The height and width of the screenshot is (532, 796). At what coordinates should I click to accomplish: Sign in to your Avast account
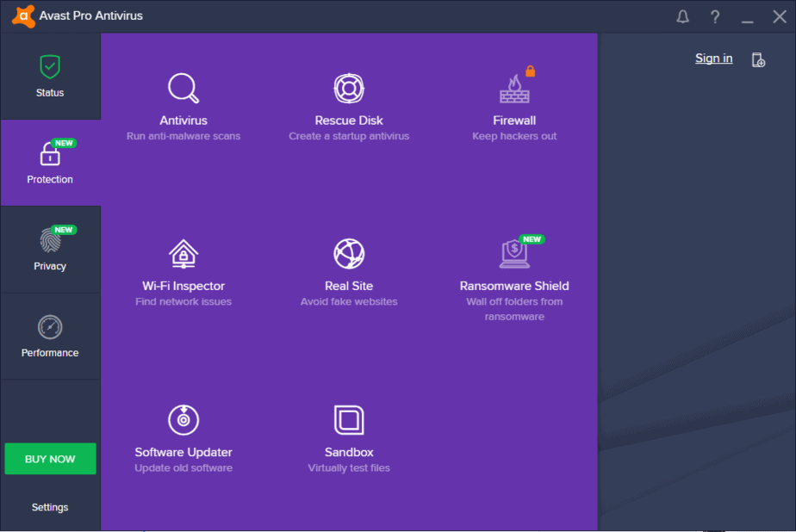(x=713, y=58)
